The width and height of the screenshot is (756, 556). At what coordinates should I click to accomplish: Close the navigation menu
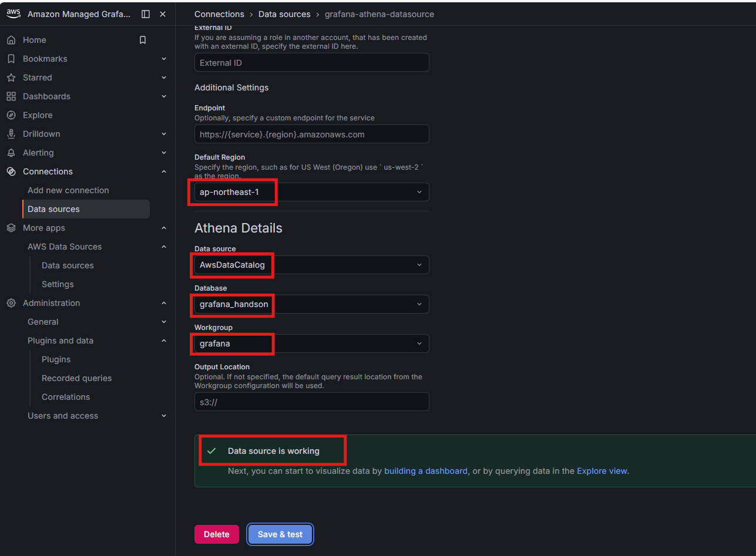163,14
